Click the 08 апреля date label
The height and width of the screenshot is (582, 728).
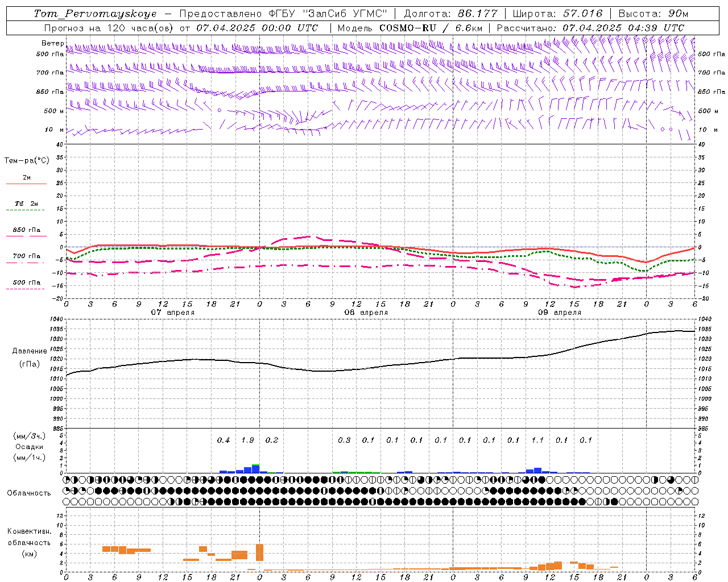point(366,313)
